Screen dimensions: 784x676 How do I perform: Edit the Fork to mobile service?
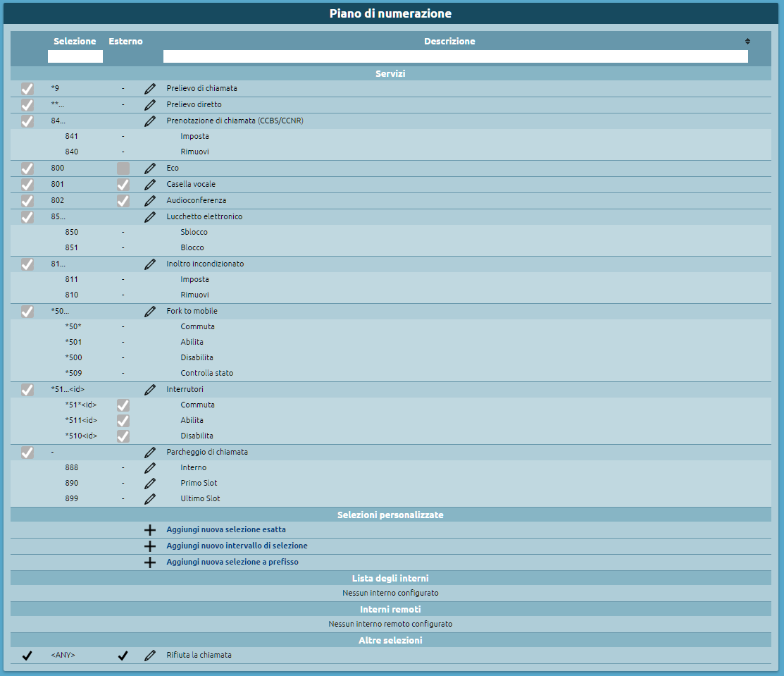(x=149, y=312)
